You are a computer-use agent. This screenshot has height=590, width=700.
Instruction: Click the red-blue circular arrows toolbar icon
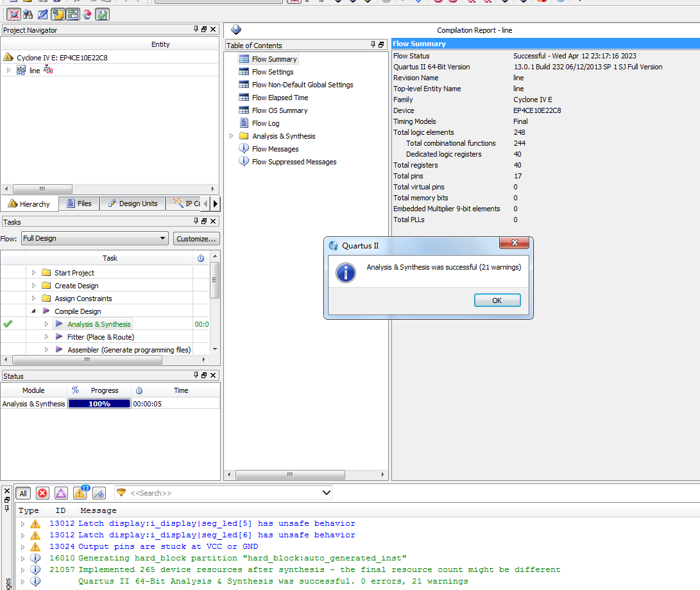pyautogui.click(x=87, y=14)
